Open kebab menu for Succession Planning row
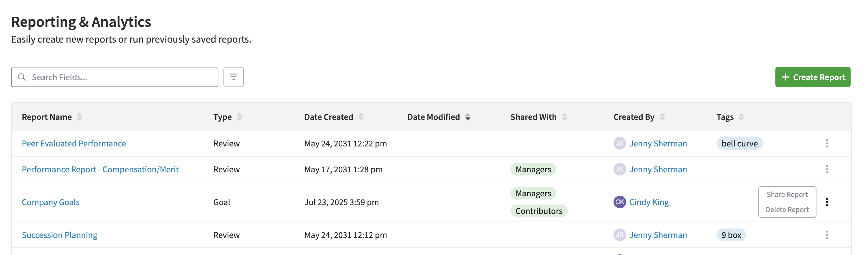The height and width of the screenshot is (255, 868). [827, 235]
